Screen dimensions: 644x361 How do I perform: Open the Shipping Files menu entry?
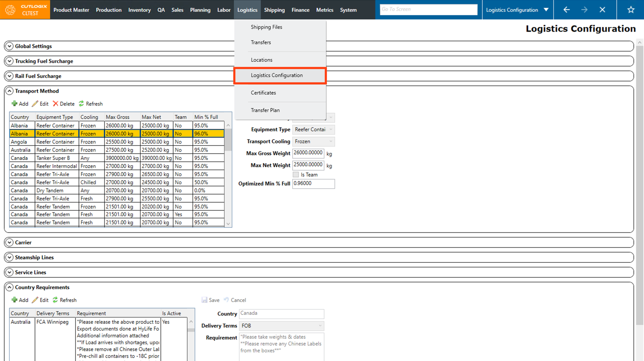coord(266,27)
